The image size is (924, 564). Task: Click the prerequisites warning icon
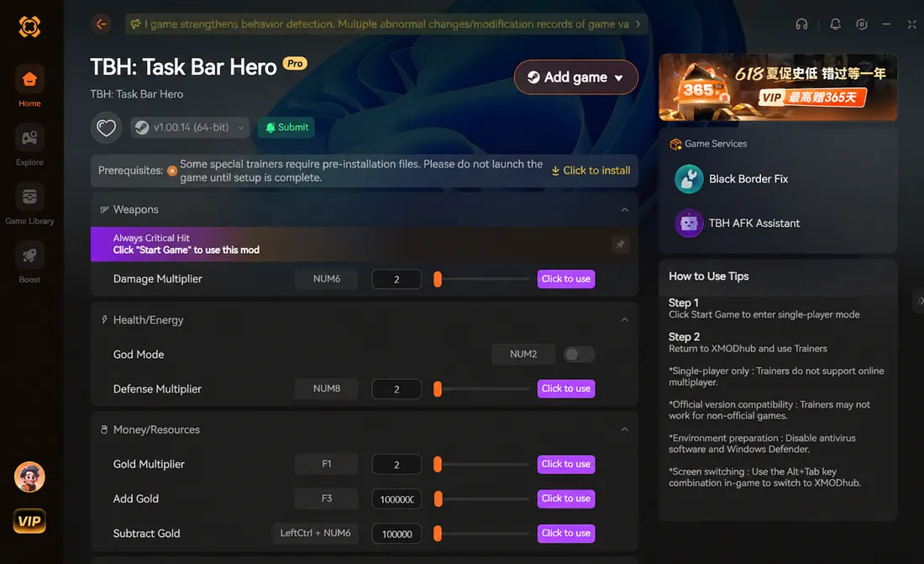171,171
